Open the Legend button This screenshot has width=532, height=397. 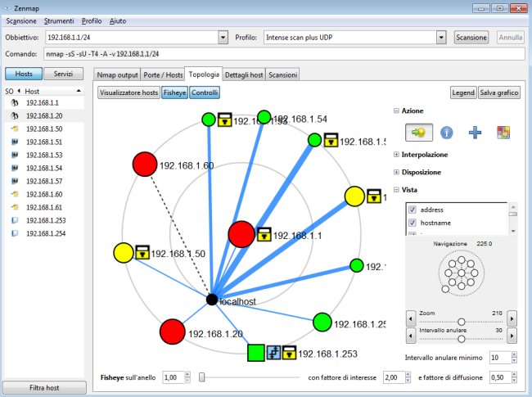pyautogui.click(x=463, y=92)
